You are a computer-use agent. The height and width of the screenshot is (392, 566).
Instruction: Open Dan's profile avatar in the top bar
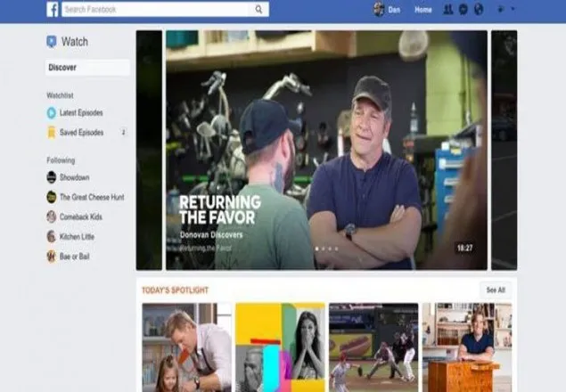[379, 10]
